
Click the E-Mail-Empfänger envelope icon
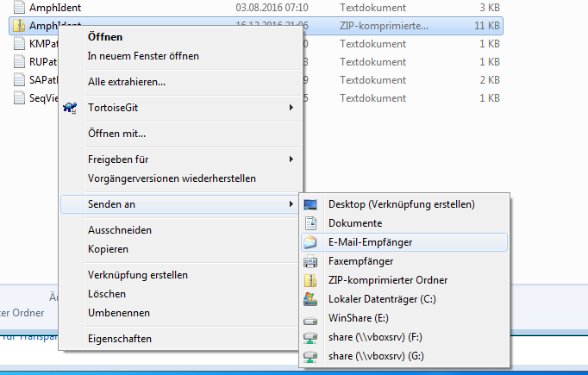310,242
